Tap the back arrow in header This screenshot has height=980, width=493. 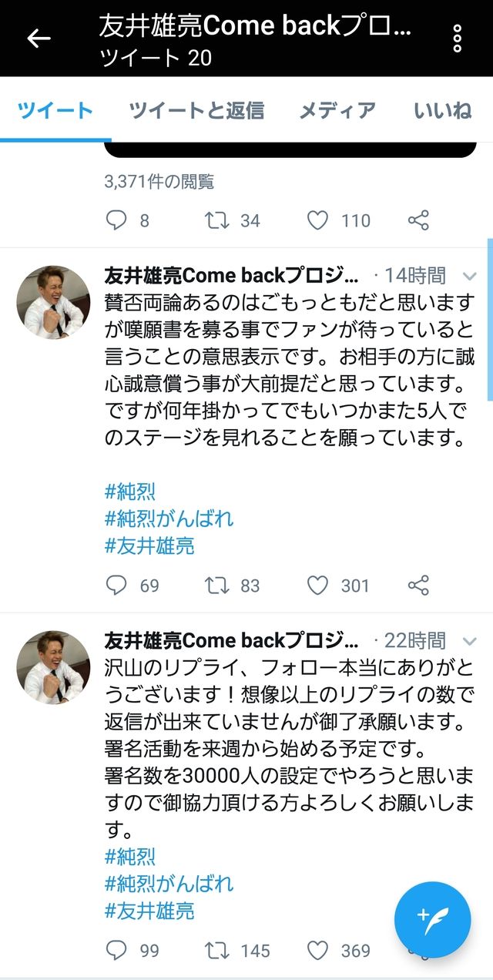[x=39, y=38]
